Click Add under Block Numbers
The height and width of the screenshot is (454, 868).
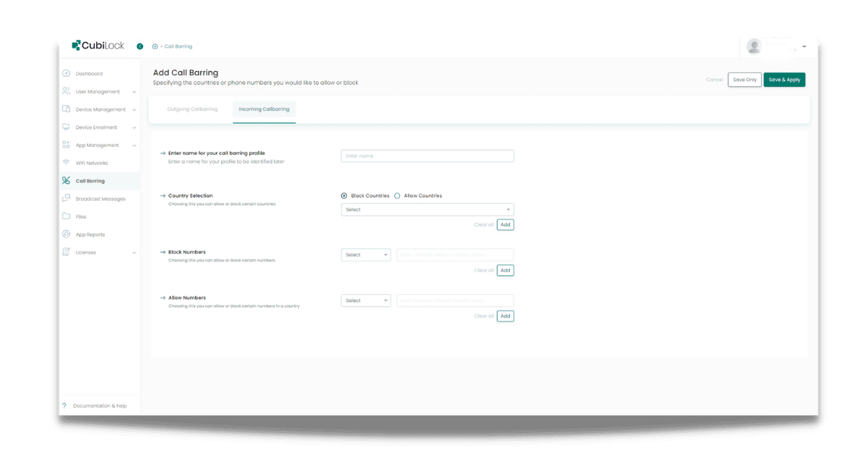(506, 270)
